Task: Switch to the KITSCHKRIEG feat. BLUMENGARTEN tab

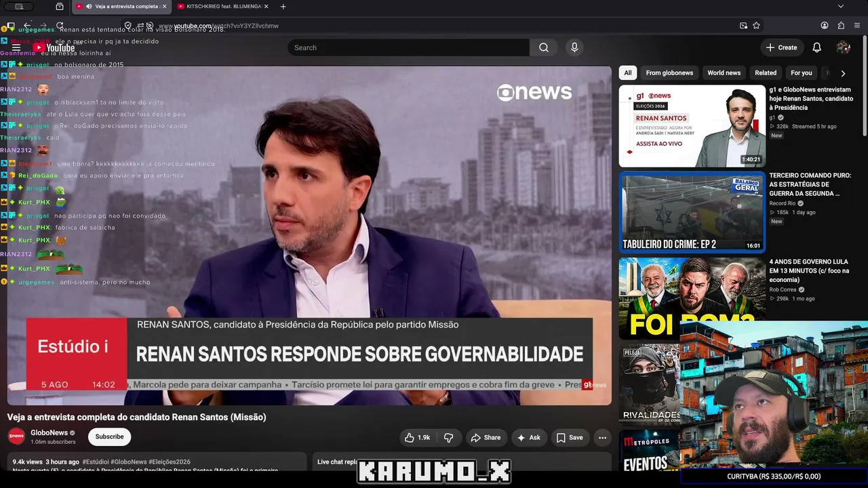Action: coord(222,7)
